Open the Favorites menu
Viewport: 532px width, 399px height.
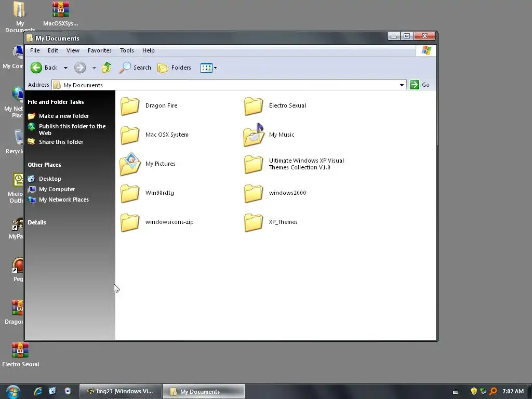99,50
